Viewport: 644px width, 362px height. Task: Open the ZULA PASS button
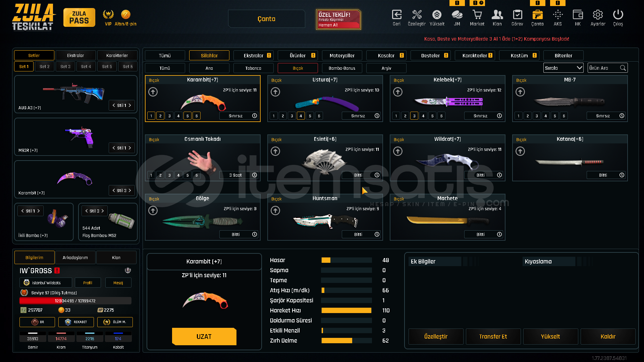tap(79, 17)
